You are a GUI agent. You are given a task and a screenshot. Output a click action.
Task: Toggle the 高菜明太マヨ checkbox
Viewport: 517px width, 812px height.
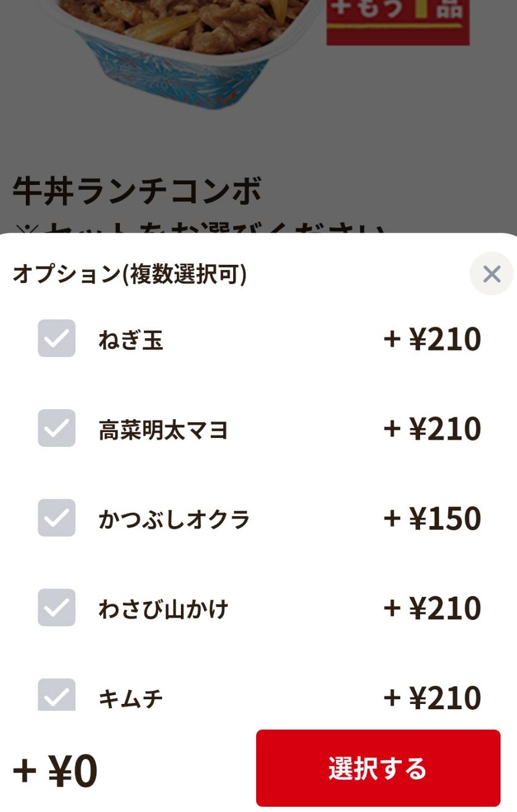(56, 428)
